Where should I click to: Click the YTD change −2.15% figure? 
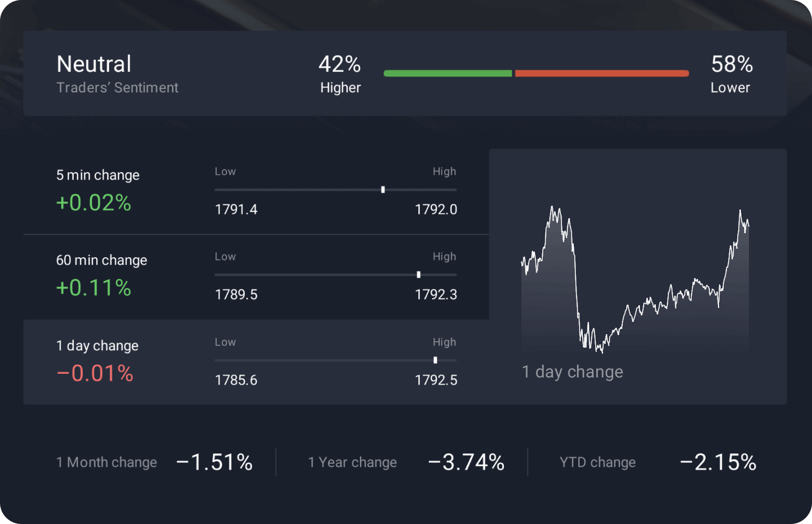(x=718, y=463)
